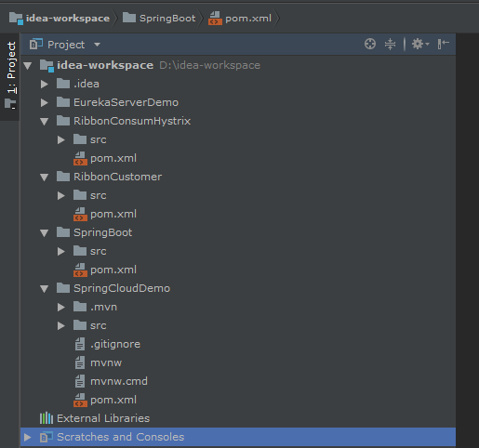Collapse the SpringCloudDemo folder arrow
This screenshot has width=479, height=448.
[x=45, y=289]
